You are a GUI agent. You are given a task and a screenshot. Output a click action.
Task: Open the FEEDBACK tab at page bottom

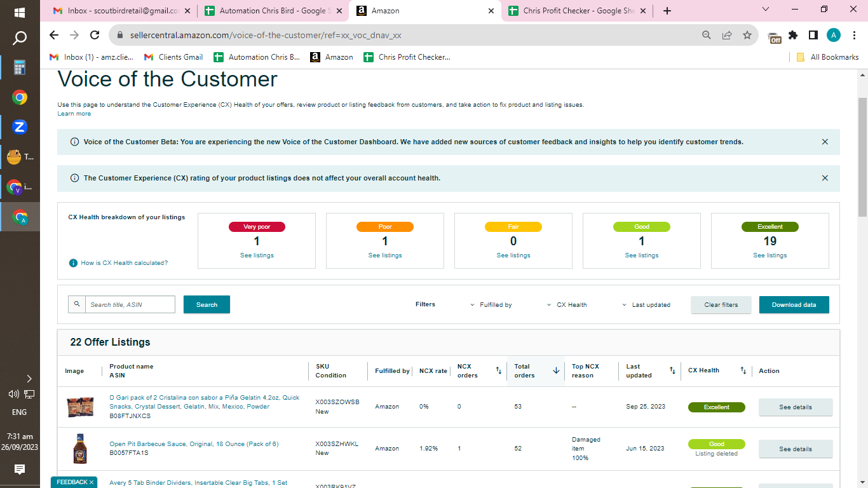(74, 482)
